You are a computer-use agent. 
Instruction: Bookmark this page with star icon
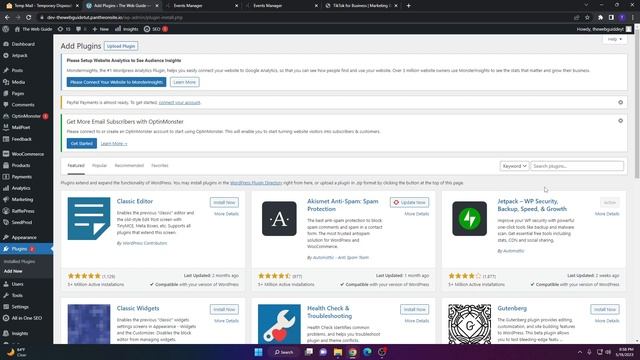point(587,18)
